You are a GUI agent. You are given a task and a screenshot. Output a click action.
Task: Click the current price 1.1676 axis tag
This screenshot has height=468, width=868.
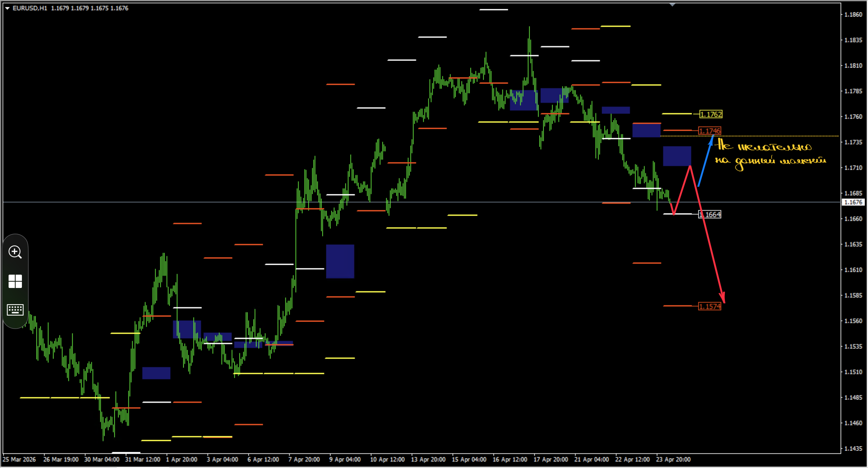(853, 202)
